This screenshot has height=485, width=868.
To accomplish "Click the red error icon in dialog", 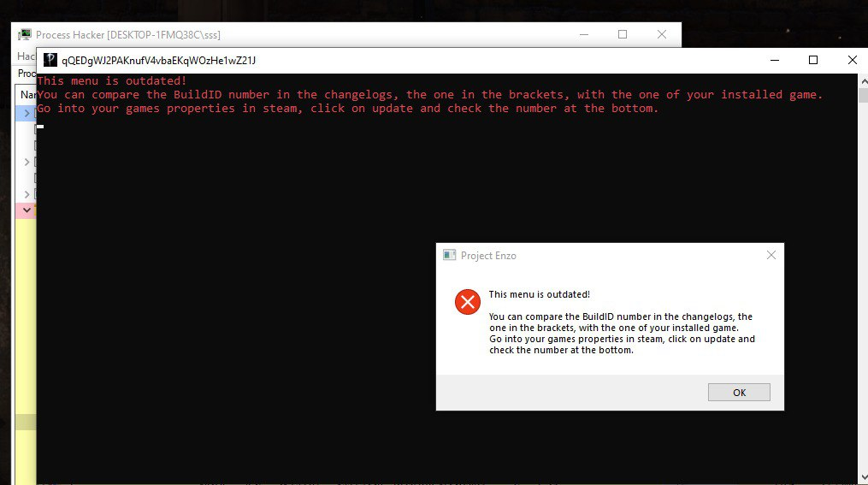I will point(468,302).
